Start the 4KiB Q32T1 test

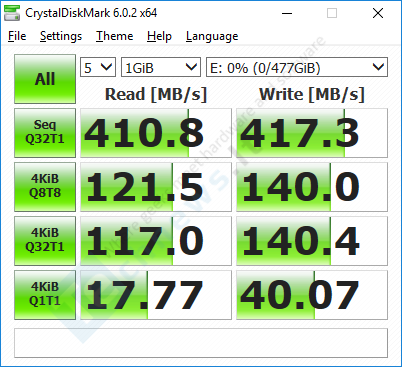(45, 241)
